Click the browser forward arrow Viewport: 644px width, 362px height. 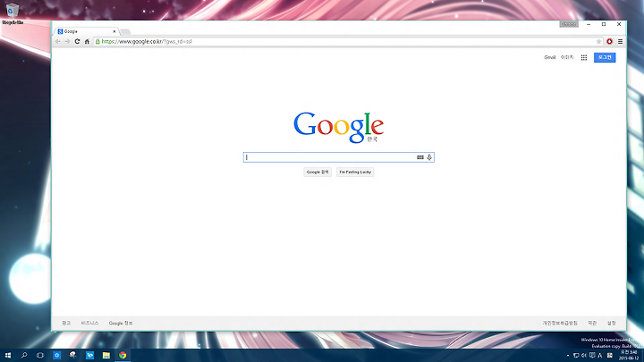coord(67,41)
